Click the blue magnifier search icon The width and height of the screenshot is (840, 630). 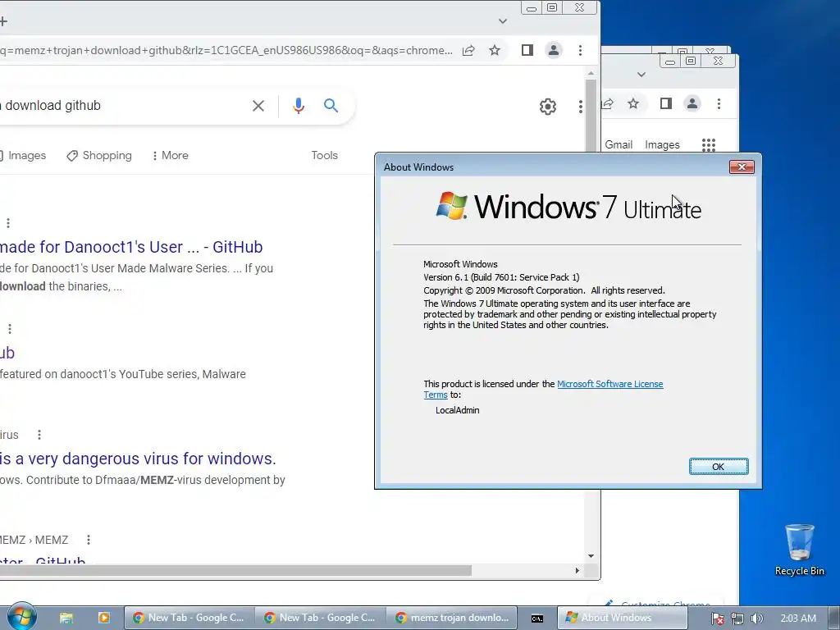tap(331, 106)
